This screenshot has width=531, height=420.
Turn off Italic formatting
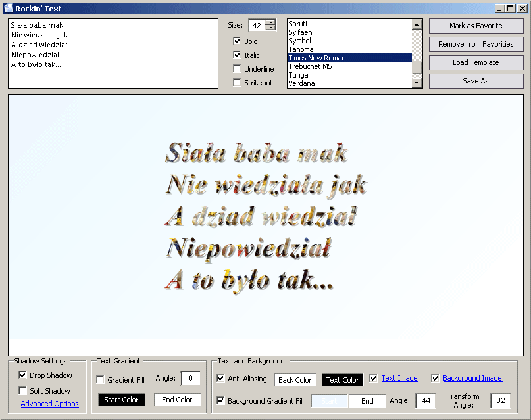coord(236,55)
